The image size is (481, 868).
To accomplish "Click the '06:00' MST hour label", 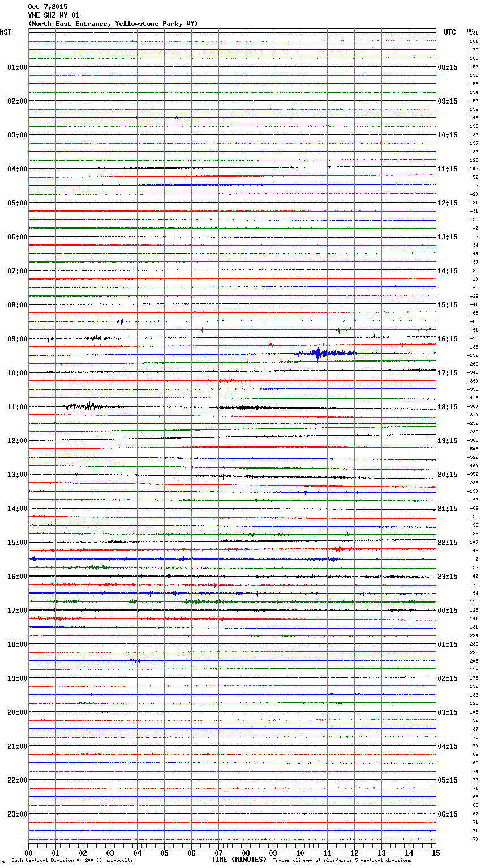I will [x=17, y=237].
